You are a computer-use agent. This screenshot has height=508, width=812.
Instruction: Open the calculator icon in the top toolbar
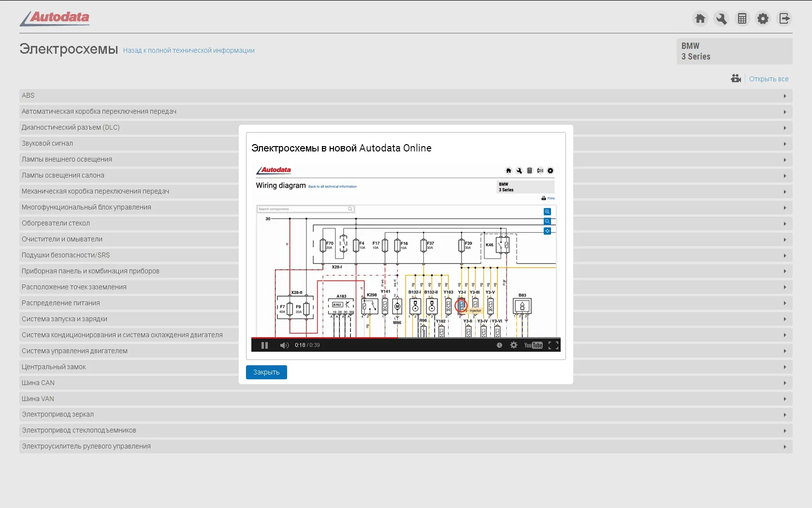742,18
